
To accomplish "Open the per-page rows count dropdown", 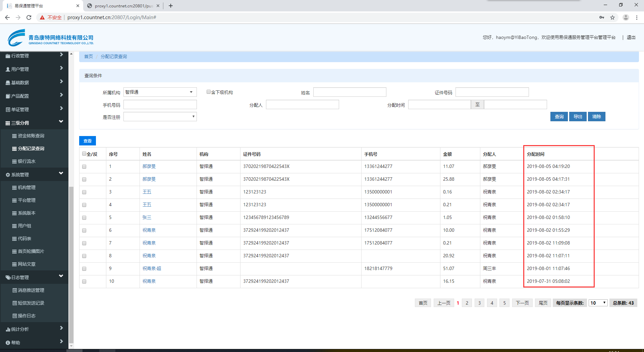I will tap(598, 303).
